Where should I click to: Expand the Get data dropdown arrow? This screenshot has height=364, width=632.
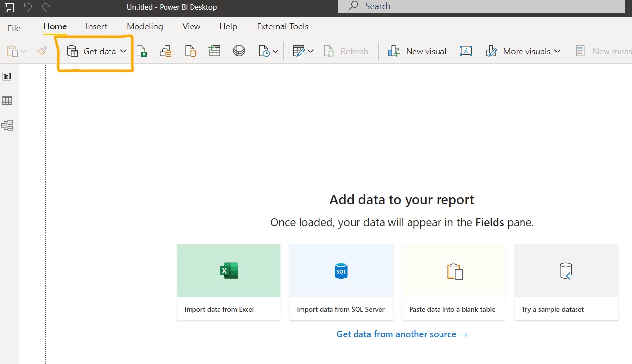click(123, 51)
